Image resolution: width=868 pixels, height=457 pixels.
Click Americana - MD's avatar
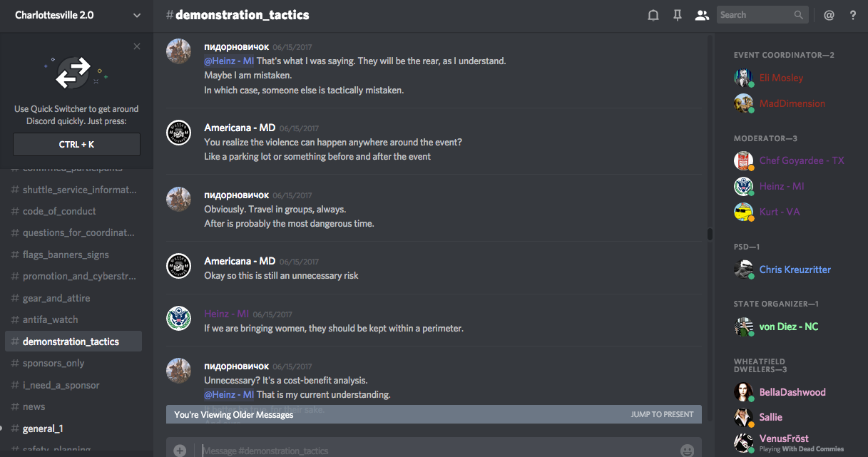(178, 133)
